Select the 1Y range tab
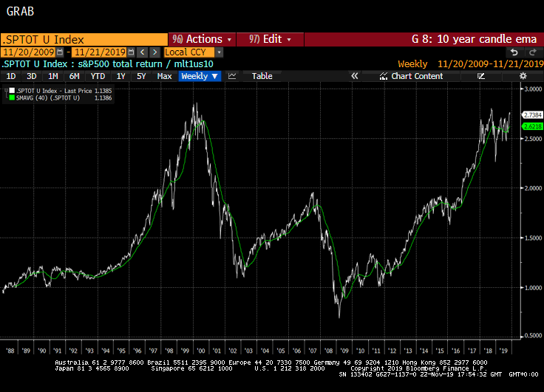The image size is (544, 392). [x=120, y=76]
